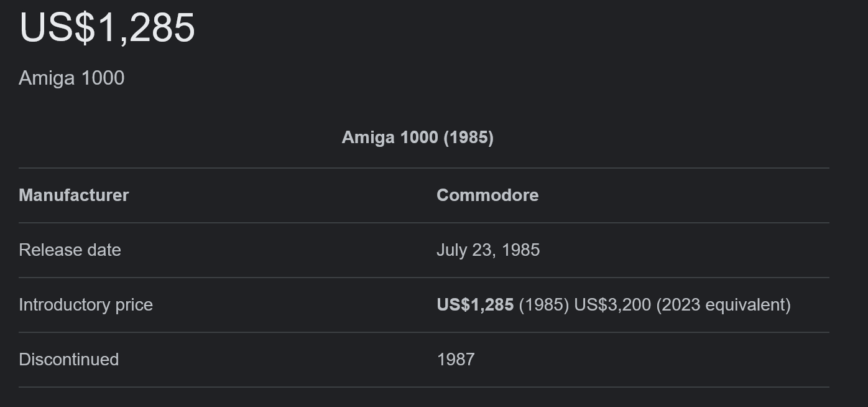Click the Amiga 1000 (1985) table title
This screenshot has width=868, height=407.
tap(418, 138)
